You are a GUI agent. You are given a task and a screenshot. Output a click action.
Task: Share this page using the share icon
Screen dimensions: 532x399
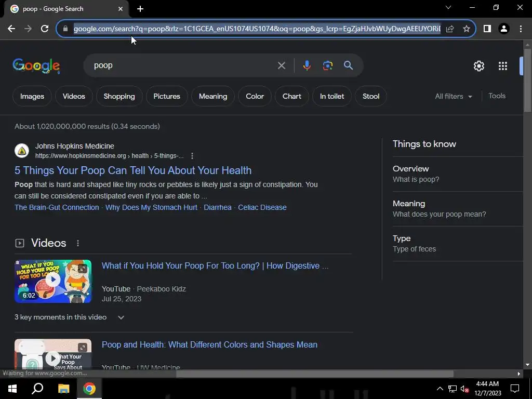point(450,29)
